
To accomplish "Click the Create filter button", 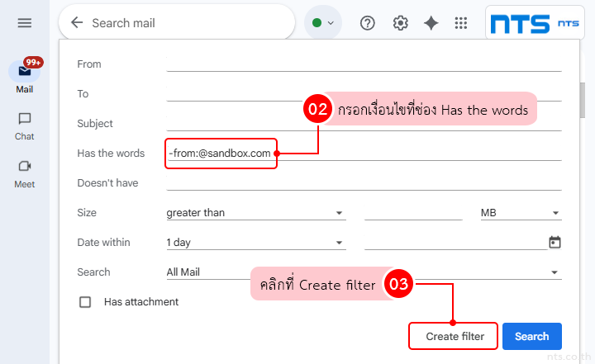I will [x=454, y=336].
